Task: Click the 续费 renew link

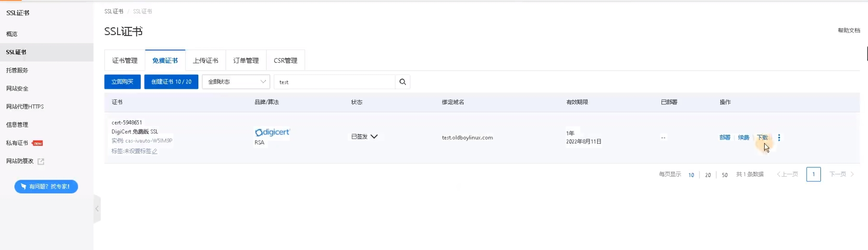Action: click(744, 138)
